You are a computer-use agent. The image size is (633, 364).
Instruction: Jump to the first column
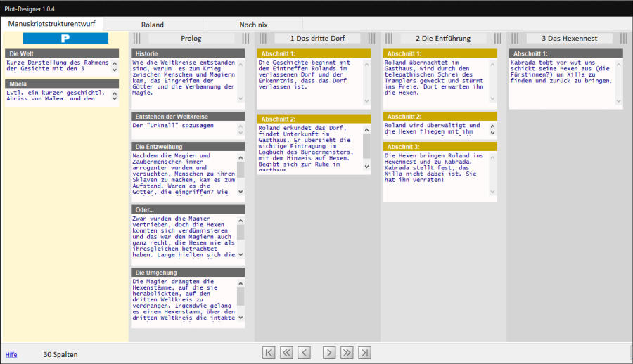(x=269, y=353)
